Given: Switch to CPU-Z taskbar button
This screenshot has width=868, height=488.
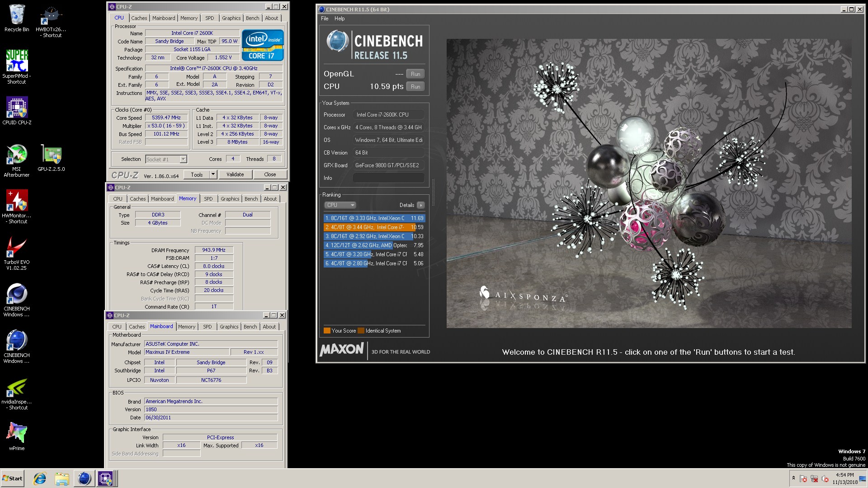Looking at the screenshot, I should coord(106,479).
